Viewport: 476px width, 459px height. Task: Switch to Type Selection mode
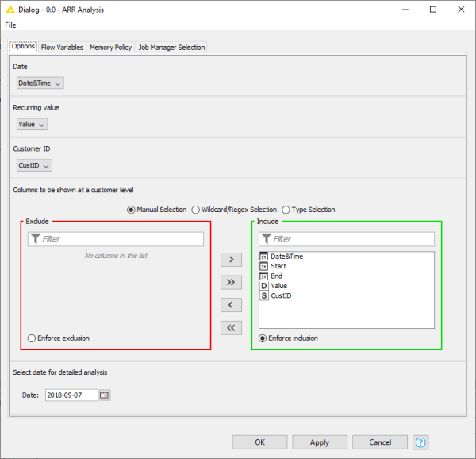[x=286, y=210]
